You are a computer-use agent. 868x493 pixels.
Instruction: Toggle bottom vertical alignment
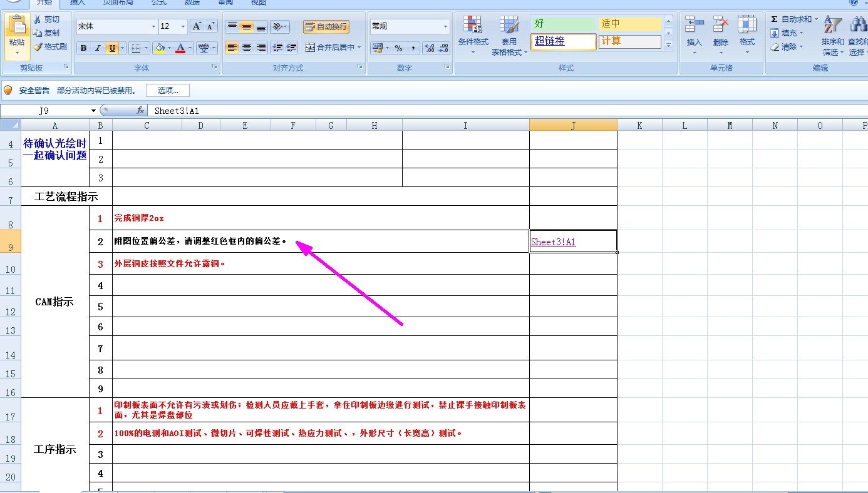pos(261,26)
